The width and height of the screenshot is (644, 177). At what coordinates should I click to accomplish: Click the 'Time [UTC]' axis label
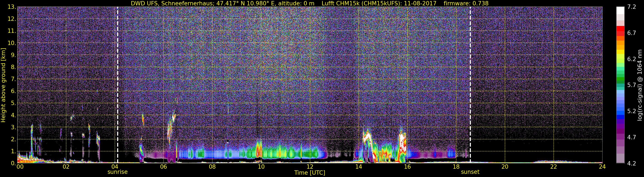click(309, 173)
